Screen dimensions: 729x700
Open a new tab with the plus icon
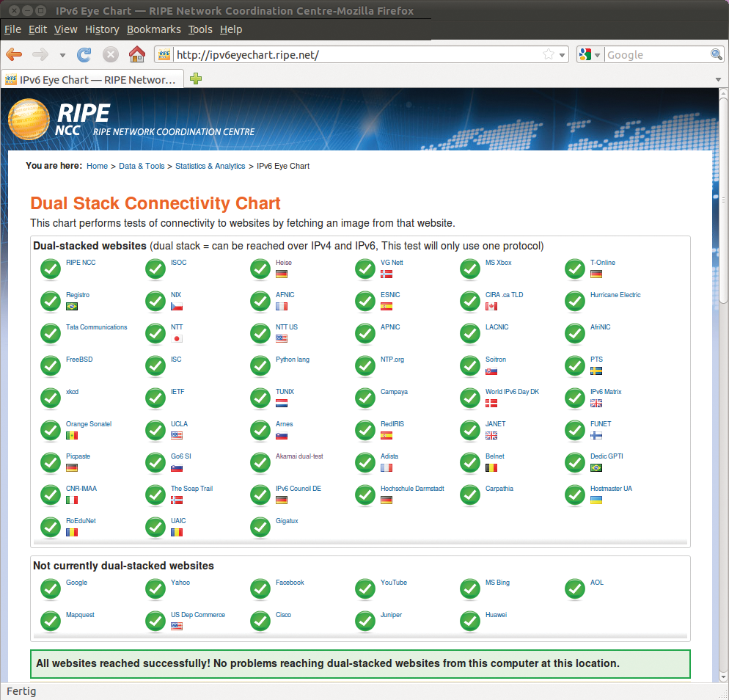tap(196, 79)
